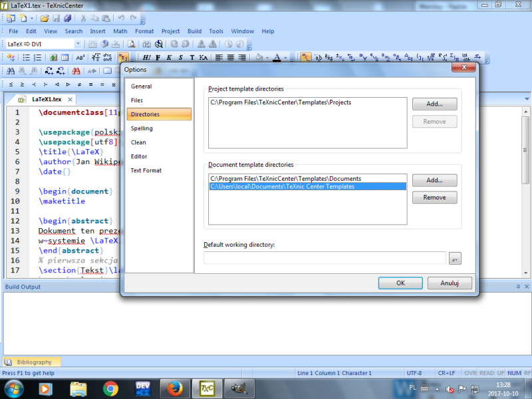Click the Default working directory input field
Image resolution: width=532 pixels, height=399 pixels.
click(x=325, y=258)
